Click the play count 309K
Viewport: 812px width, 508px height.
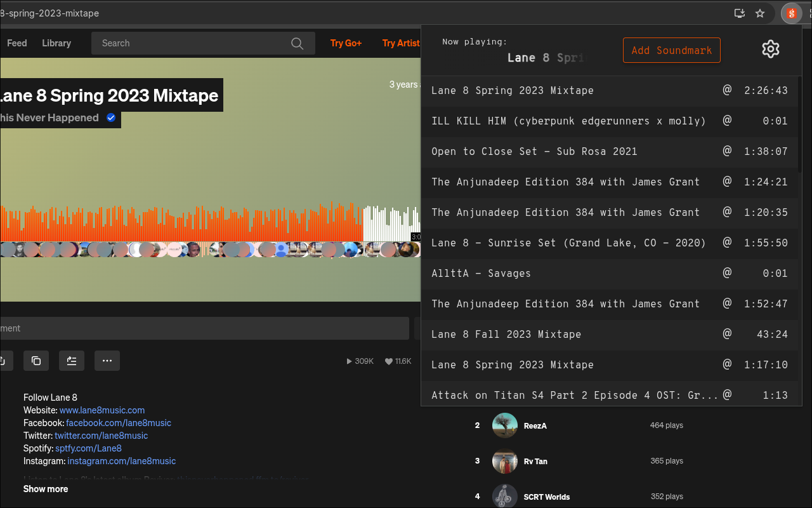click(x=360, y=361)
